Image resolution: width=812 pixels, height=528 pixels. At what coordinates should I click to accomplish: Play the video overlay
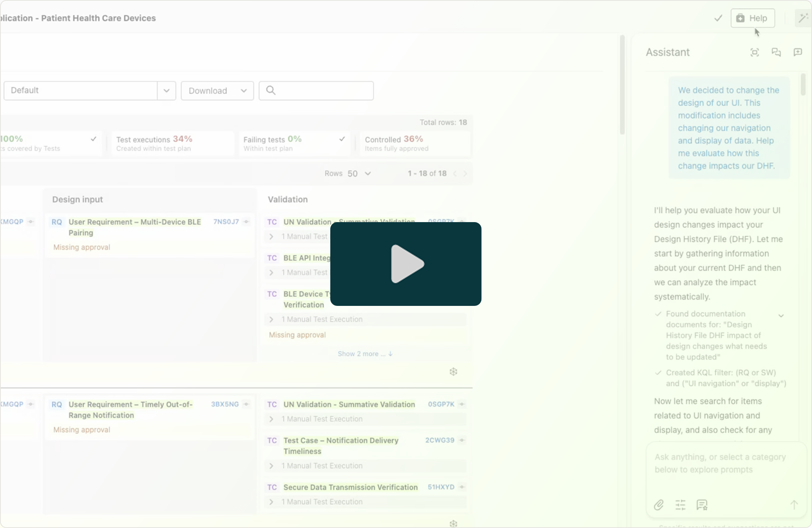(406, 264)
